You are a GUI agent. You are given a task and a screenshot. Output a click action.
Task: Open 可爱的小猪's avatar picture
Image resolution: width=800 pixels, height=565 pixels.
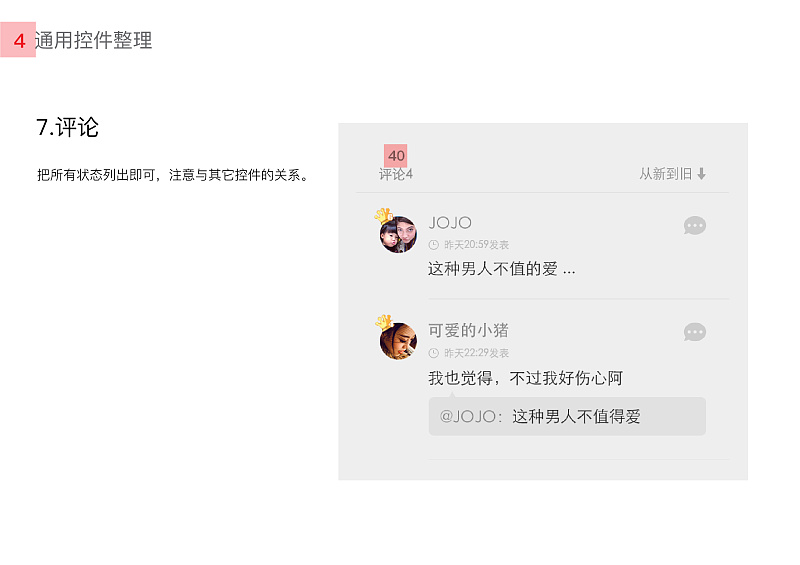[x=398, y=341]
